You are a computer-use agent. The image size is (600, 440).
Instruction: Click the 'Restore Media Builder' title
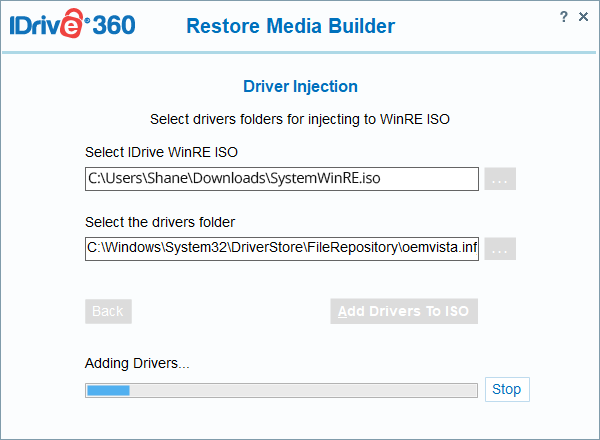290,26
